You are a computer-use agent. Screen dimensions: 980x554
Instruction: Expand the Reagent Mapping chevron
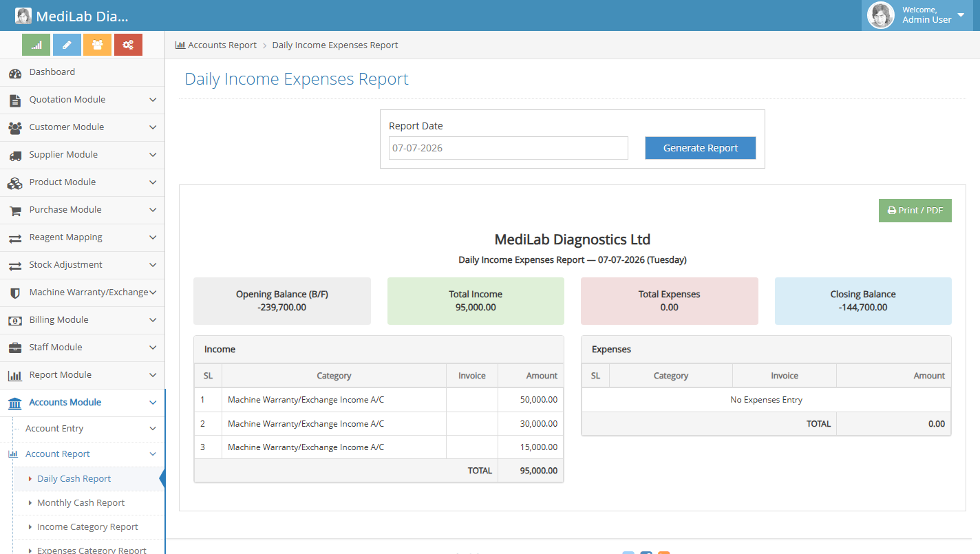(x=153, y=237)
